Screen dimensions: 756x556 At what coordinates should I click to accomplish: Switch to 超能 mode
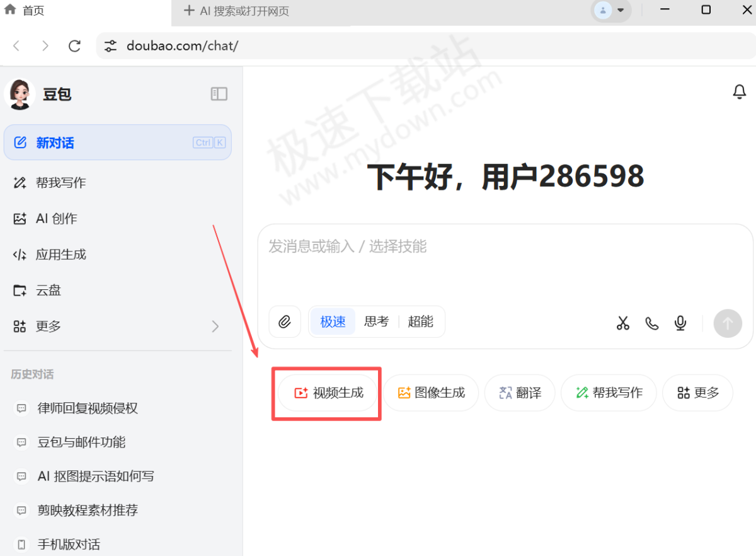pyautogui.click(x=421, y=321)
